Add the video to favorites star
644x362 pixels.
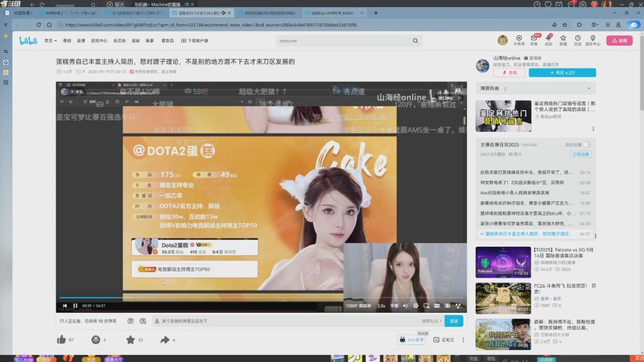coord(130,339)
